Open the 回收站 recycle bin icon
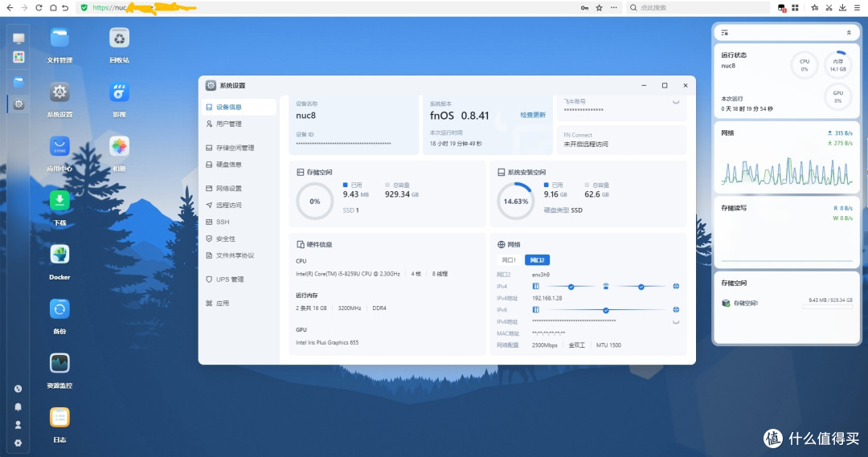Image resolution: width=868 pixels, height=457 pixels. tap(119, 39)
